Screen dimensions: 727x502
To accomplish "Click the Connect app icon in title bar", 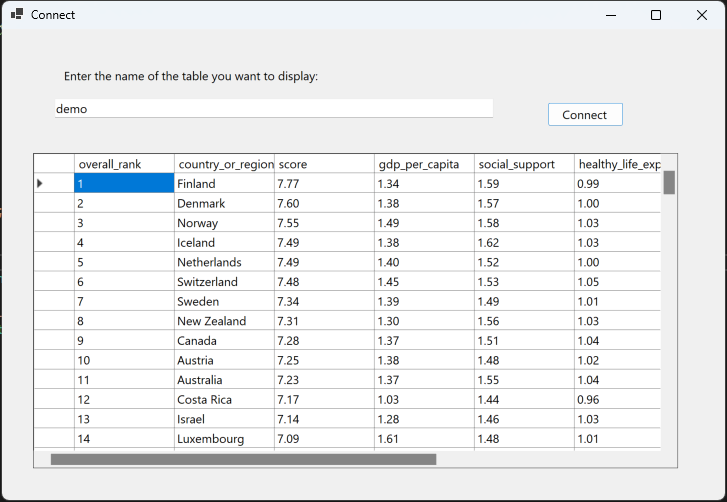I will point(17,15).
